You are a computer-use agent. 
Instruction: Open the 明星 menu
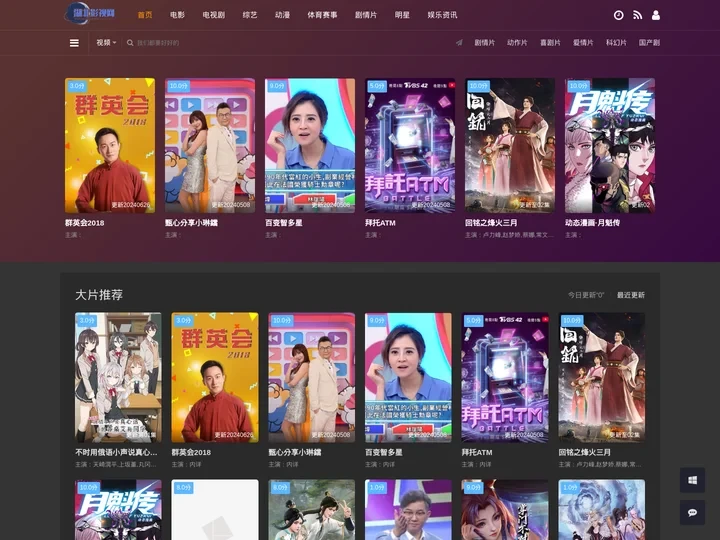pos(402,15)
